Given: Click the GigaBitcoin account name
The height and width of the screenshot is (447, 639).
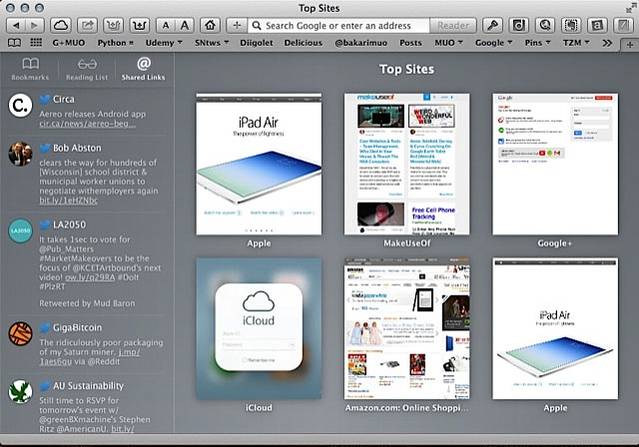Looking at the screenshot, I should click(77, 327).
